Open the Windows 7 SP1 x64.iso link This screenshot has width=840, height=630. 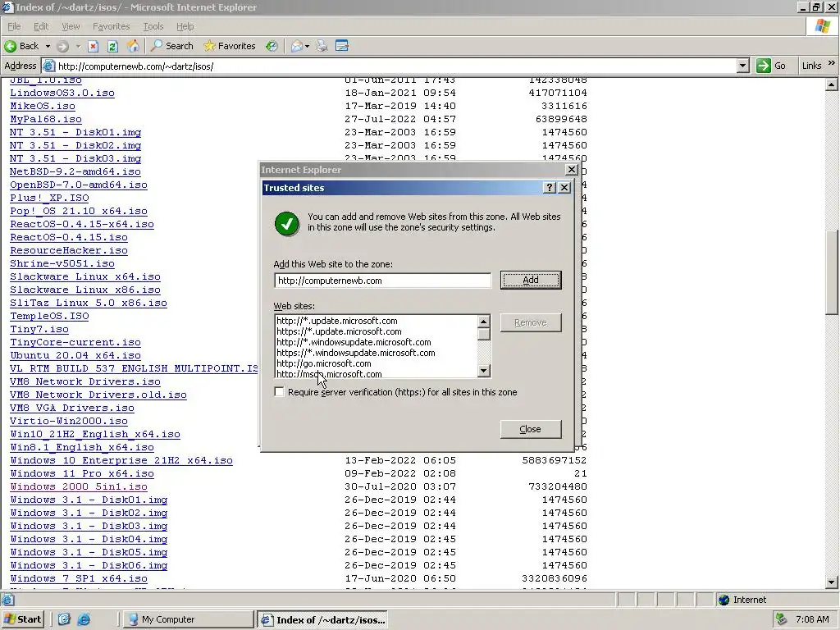tap(79, 578)
